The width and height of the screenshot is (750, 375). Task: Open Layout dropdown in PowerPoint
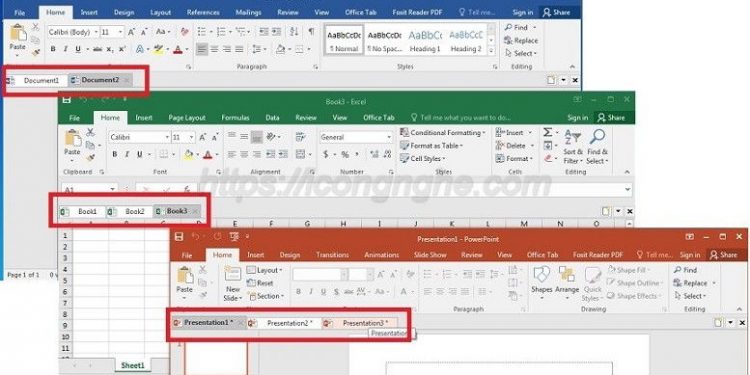click(x=265, y=270)
